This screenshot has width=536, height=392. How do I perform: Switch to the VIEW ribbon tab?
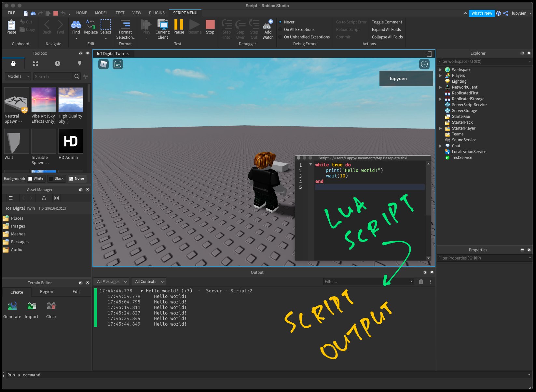tap(137, 13)
